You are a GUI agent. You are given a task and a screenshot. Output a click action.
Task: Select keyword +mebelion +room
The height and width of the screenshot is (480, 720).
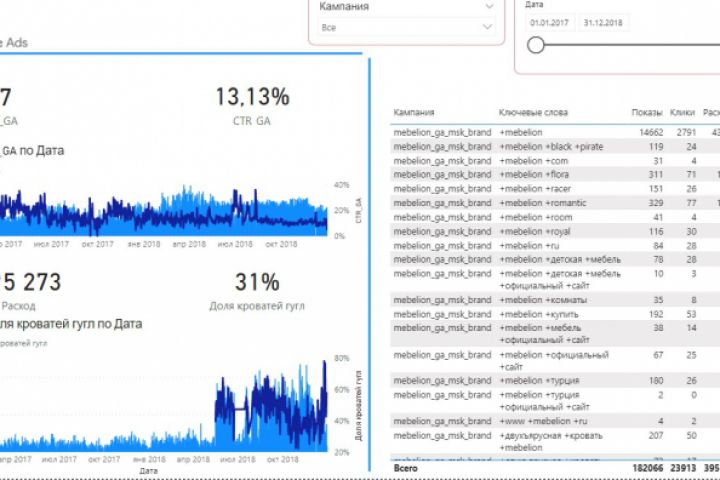[536, 217]
